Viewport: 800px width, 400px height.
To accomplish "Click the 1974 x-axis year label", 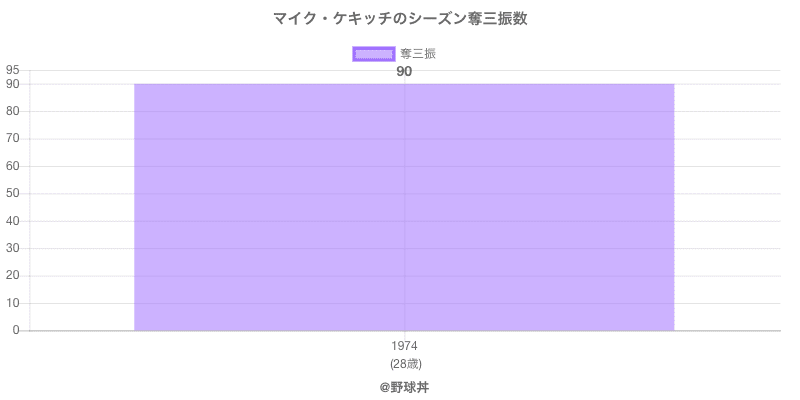I will [x=404, y=346].
